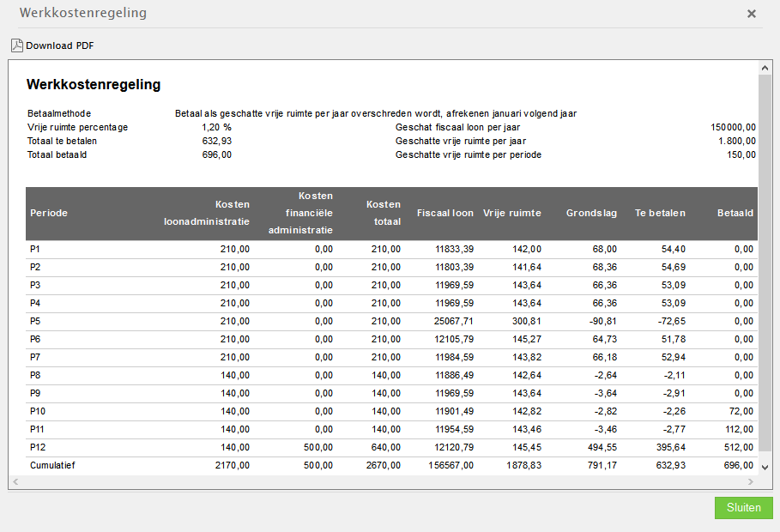Click the Totaal betaald value 696,00 in summary
780x532 pixels.
[217, 154]
